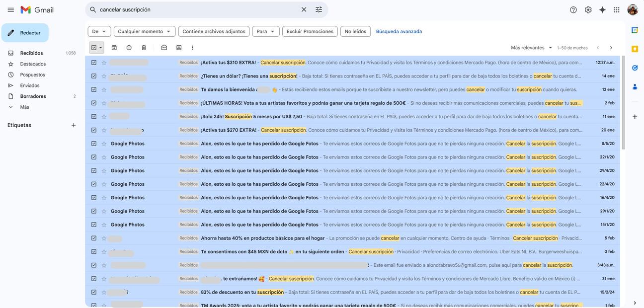Click the Redactar compose button

[x=25, y=33]
